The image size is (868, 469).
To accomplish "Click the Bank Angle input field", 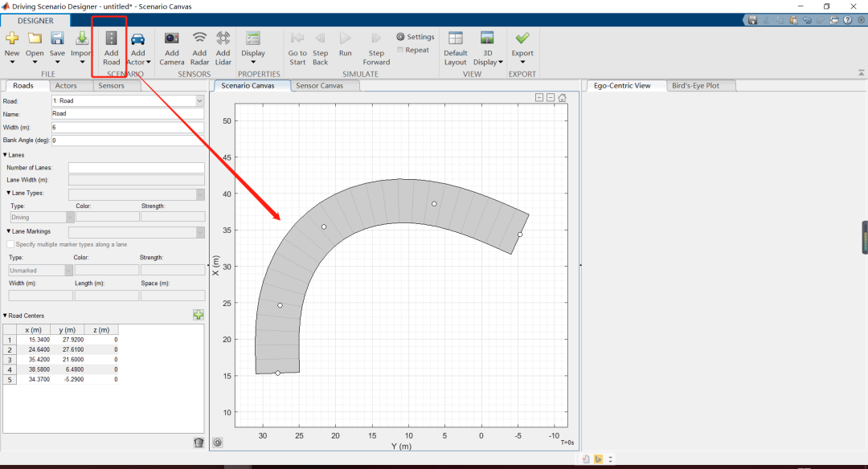I will point(128,141).
